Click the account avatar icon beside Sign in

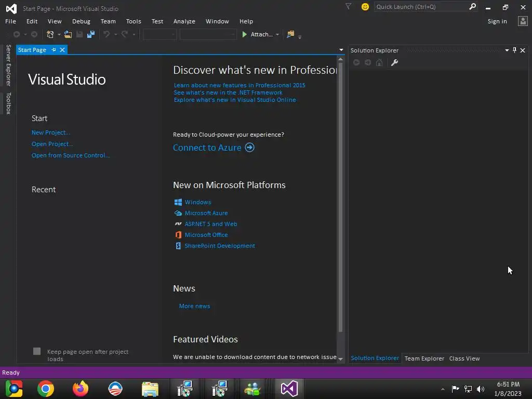coord(523,21)
